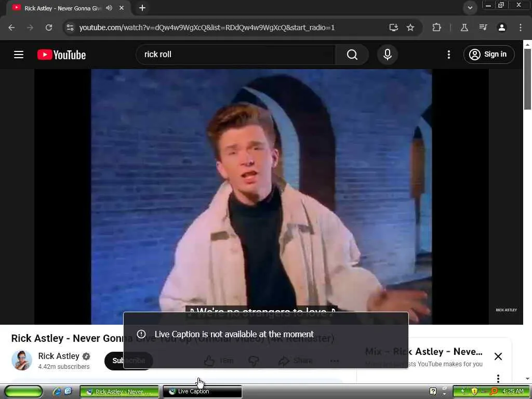Open second quick launch browser icon
The height and width of the screenshot is (399, 532).
coord(68,391)
